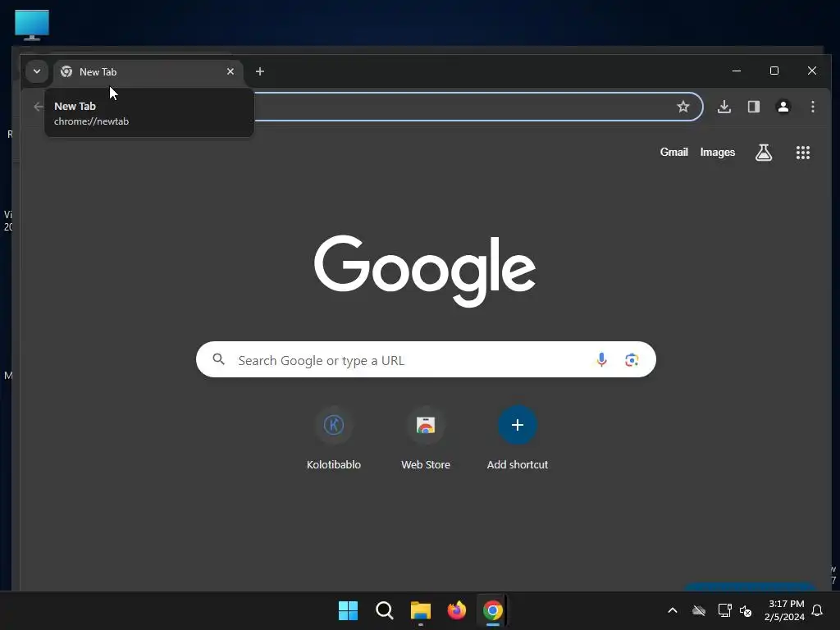Toggle the Chrome side panel
Screen dimensions: 840x630
(x=754, y=107)
